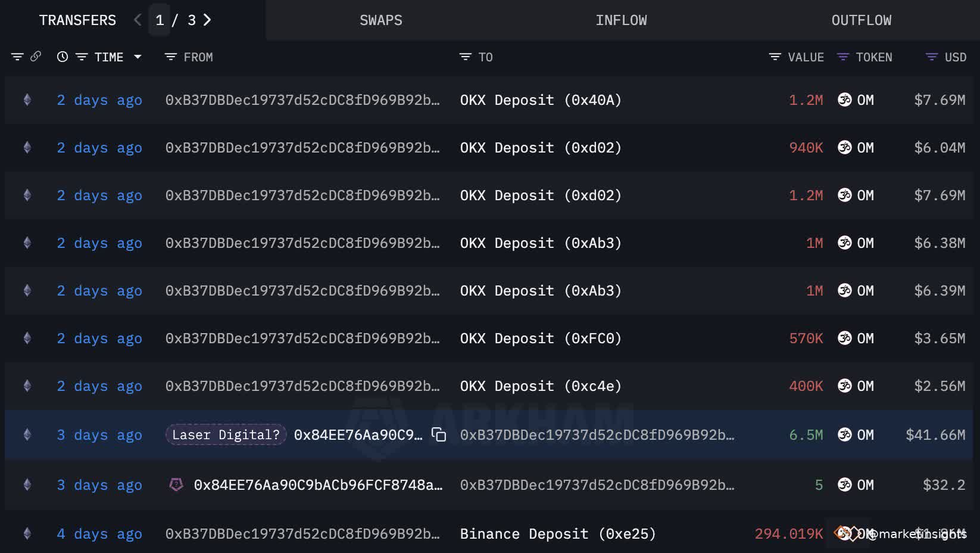980x553 pixels.
Task: Click the USD amount '$2.56M'
Action: pos(940,386)
